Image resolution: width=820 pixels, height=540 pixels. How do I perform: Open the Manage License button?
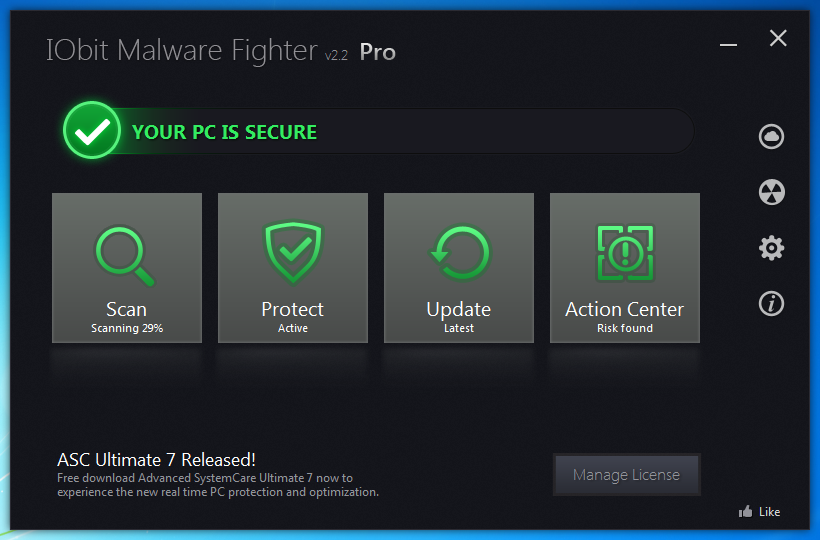627,475
